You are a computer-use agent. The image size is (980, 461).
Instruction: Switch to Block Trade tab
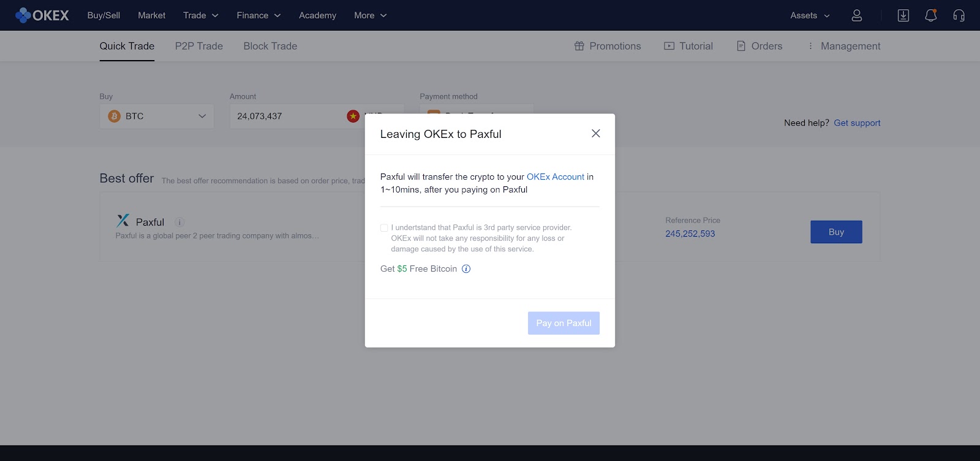coord(270,46)
